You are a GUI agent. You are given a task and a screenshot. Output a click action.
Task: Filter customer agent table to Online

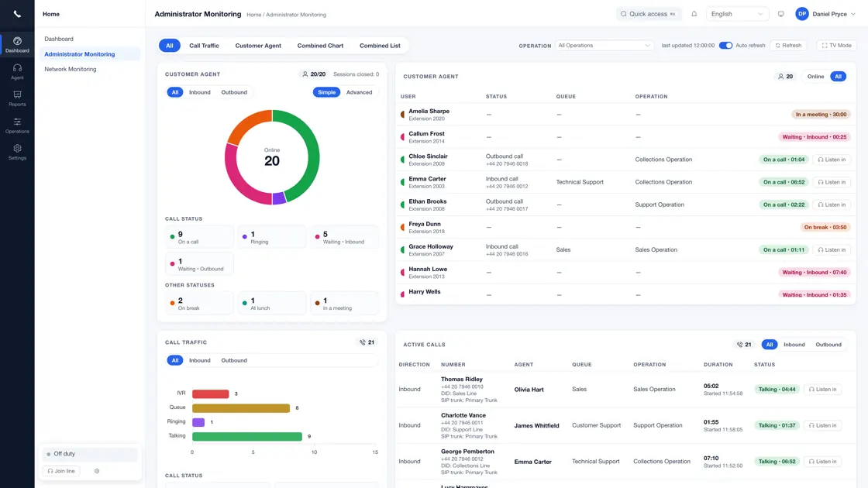click(815, 77)
